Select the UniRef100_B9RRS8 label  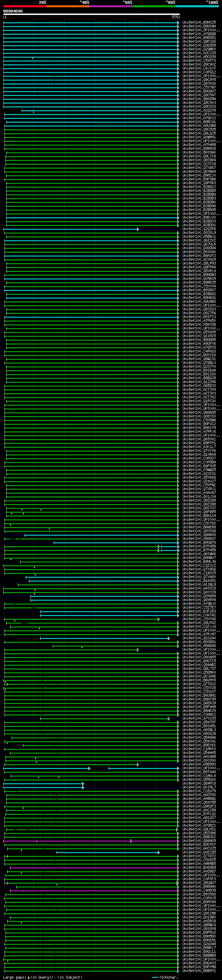click(x=199, y=148)
